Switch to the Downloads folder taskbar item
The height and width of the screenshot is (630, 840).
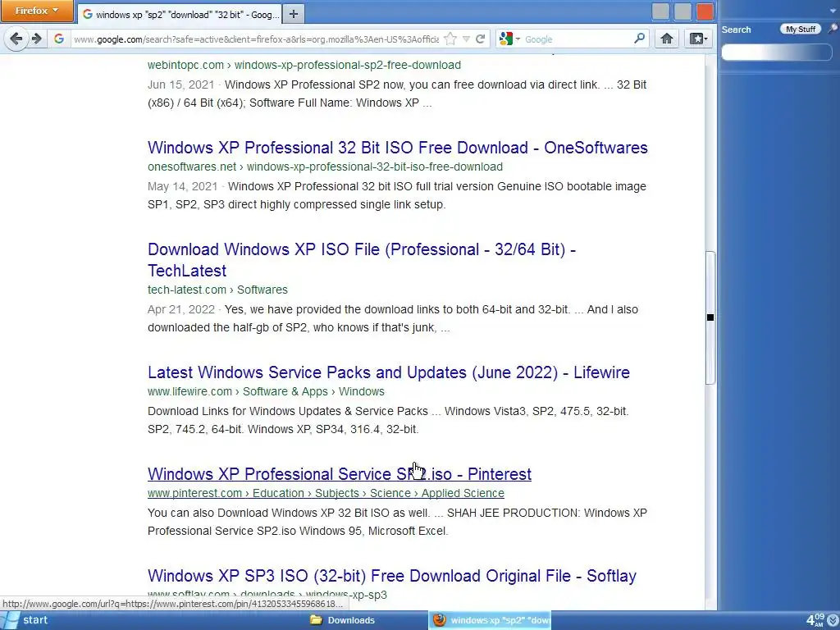(x=343, y=620)
